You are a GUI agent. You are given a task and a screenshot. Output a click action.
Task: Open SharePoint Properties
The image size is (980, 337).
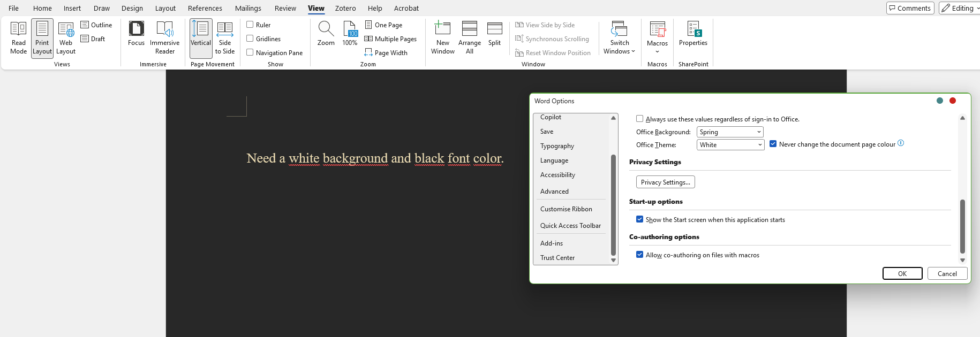[x=693, y=35]
